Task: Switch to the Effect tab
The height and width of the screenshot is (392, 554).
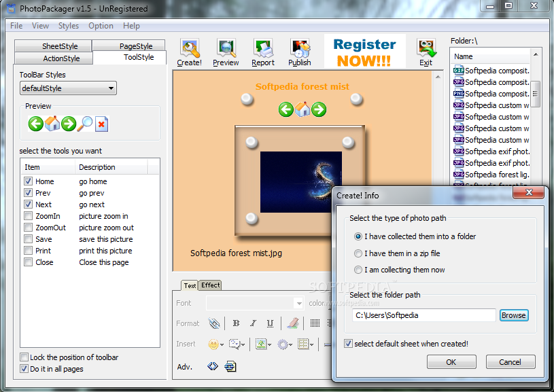Action: [211, 285]
